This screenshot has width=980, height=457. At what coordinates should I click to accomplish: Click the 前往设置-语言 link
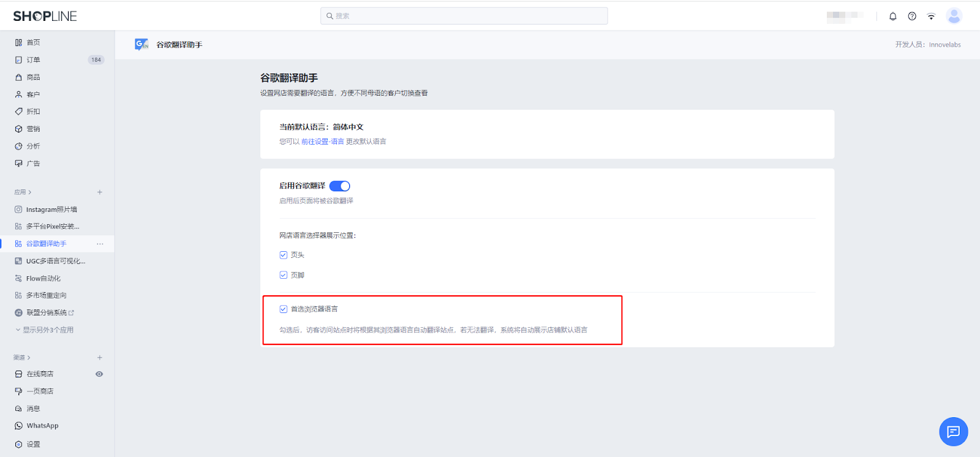[322, 142]
